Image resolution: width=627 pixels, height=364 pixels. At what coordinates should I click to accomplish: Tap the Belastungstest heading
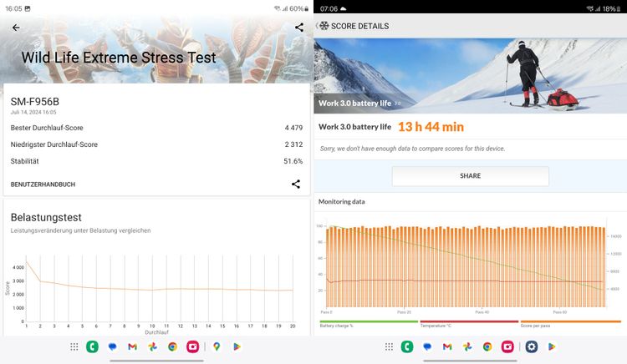tap(46, 218)
